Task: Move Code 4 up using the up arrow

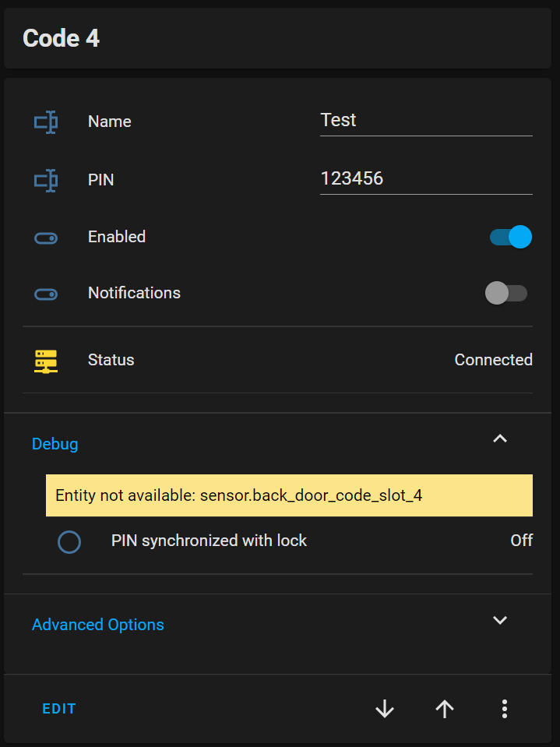Action: click(x=445, y=709)
